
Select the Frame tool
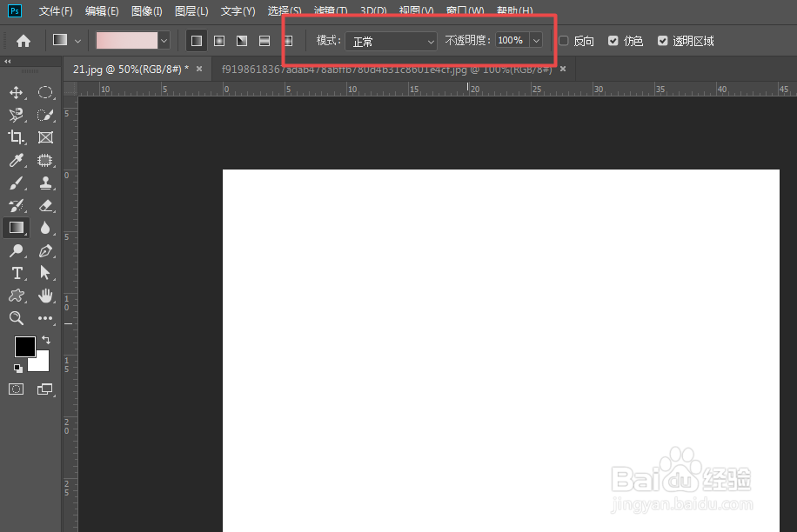click(x=45, y=137)
